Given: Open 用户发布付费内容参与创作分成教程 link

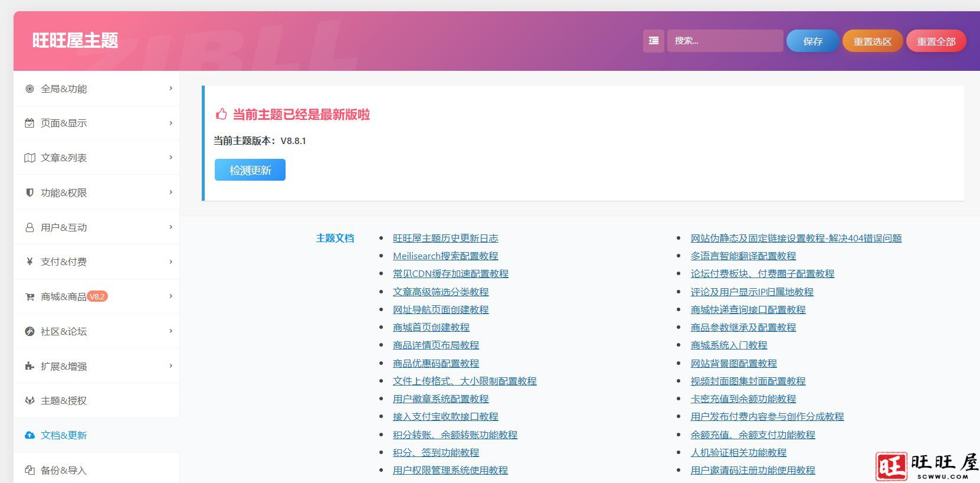Looking at the screenshot, I should 767,416.
